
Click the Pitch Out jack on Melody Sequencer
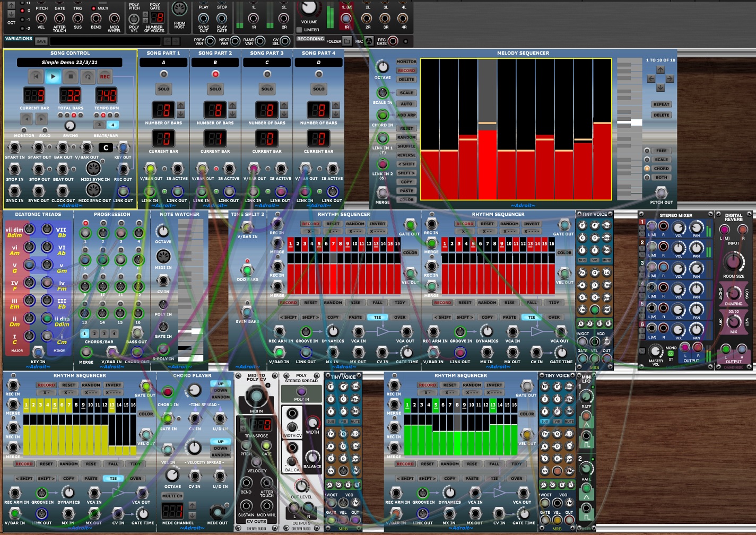661,192
